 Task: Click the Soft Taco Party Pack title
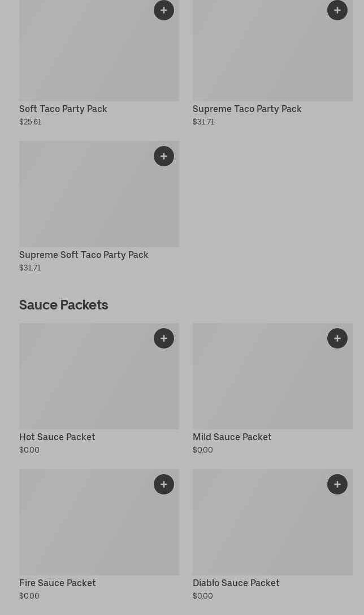coord(63,109)
